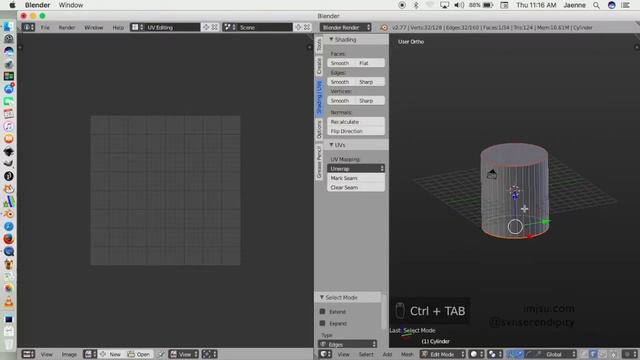Select face select mode icon
The image size is (640, 360).
pyautogui.click(x=602, y=354)
